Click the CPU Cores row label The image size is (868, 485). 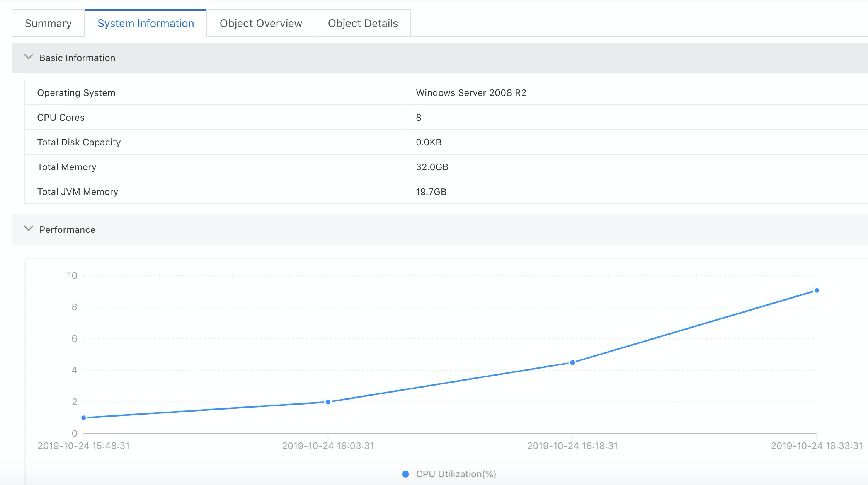tap(61, 118)
